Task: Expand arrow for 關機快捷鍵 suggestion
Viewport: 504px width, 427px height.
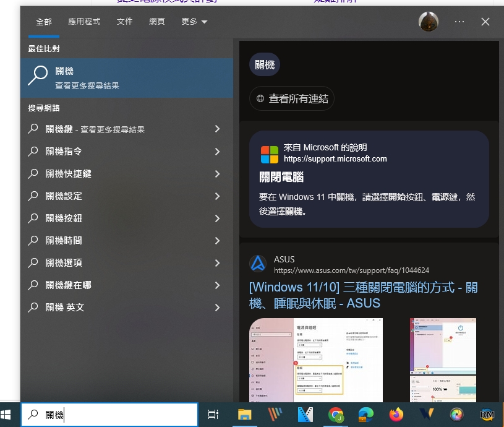Action: click(217, 174)
